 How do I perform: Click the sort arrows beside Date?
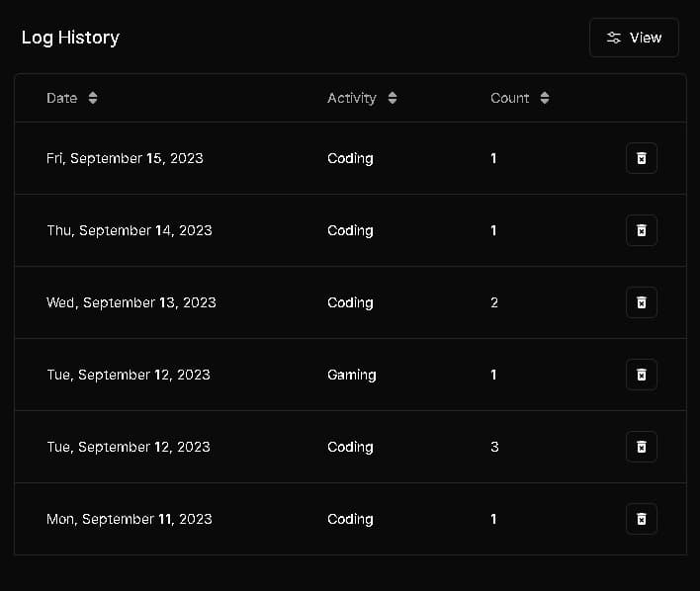[93, 98]
